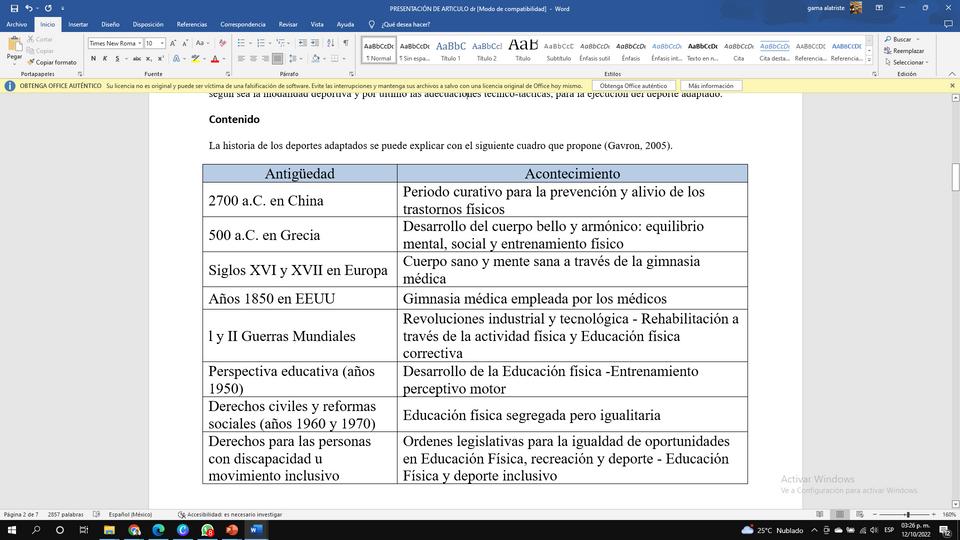The width and height of the screenshot is (960, 540).
Task: Open underline style dropdown arrow
Action: click(x=126, y=59)
